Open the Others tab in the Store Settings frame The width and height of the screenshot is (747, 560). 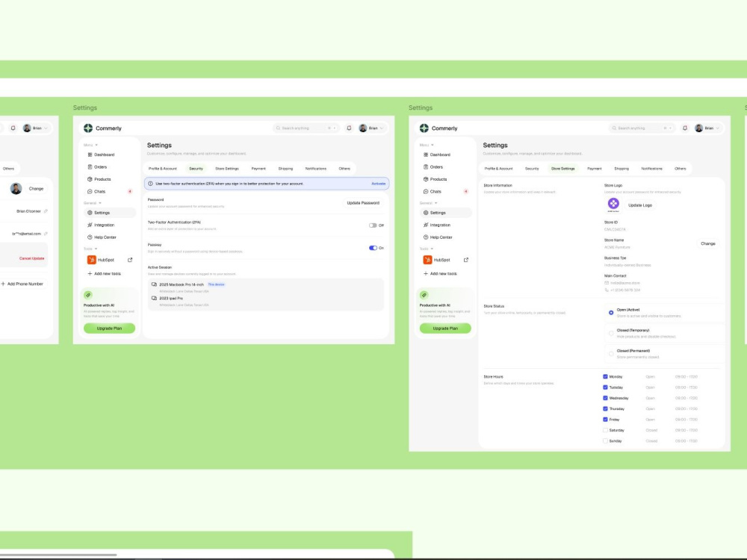[x=681, y=169]
